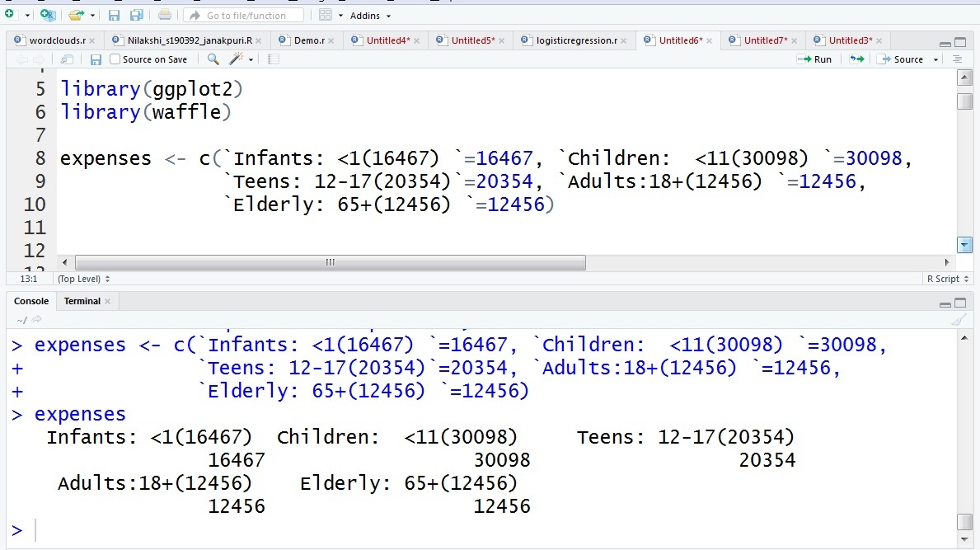The width and height of the screenshot is (980, 550).
Task: Click the editor horizontal scroll left arrow
Action: point(65,262)
